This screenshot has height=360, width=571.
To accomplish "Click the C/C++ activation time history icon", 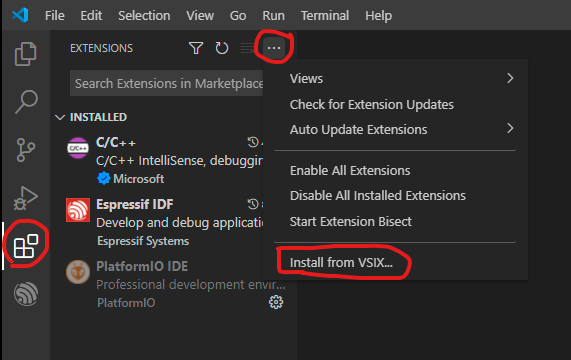I will [x=253, y=142].
